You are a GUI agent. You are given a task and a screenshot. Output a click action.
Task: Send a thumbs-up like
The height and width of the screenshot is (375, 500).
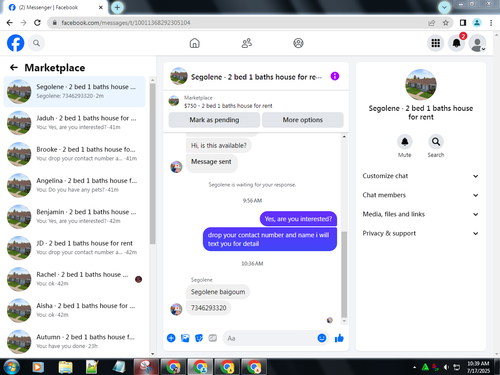point(339,338)
